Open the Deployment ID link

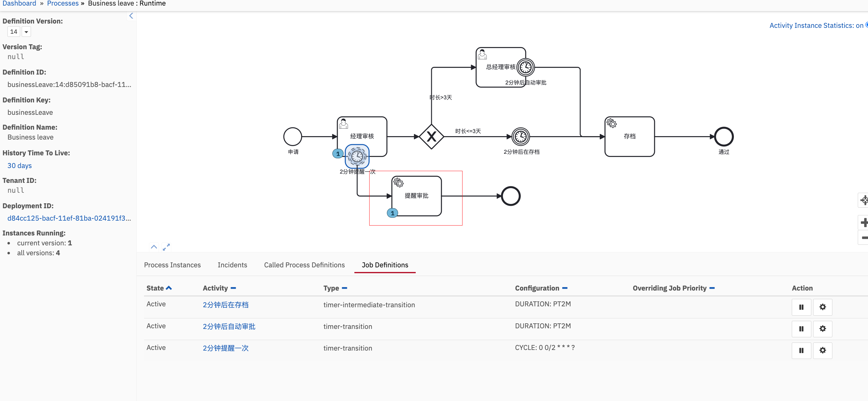pyautogui.click(x=69, y=218)
